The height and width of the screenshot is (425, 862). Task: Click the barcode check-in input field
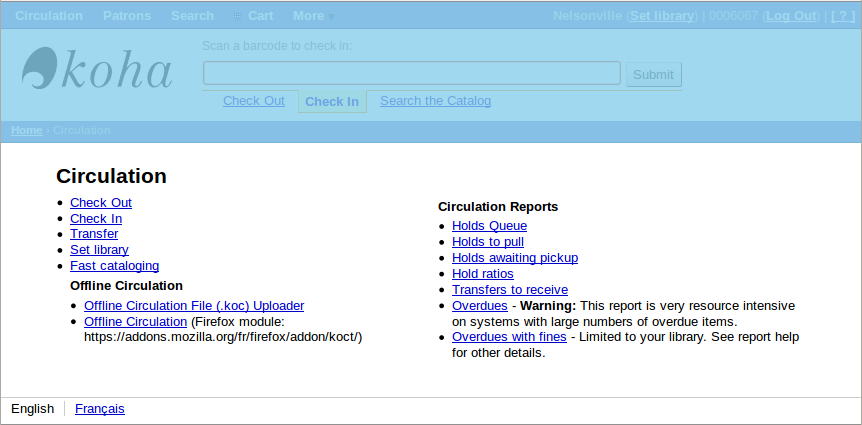pos(411,73)
